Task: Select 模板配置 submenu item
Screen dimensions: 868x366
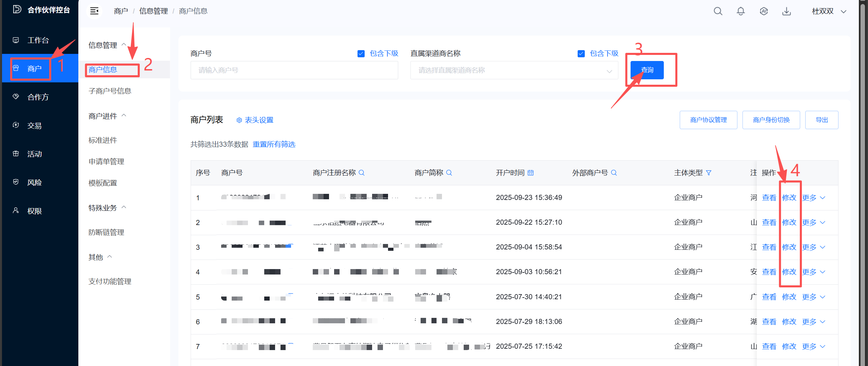Action: [x=103, y=183]
